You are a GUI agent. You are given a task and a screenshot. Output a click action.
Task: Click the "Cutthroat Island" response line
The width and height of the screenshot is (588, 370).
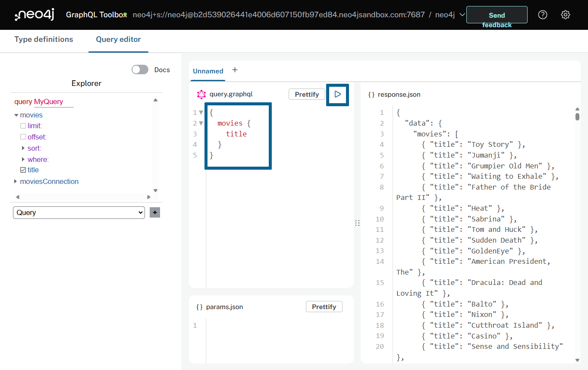488,325
